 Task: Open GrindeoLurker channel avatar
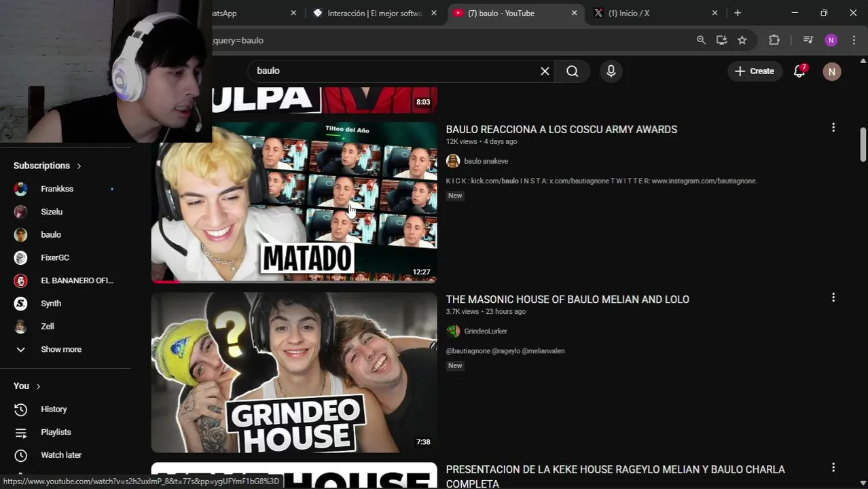point(453,331)
